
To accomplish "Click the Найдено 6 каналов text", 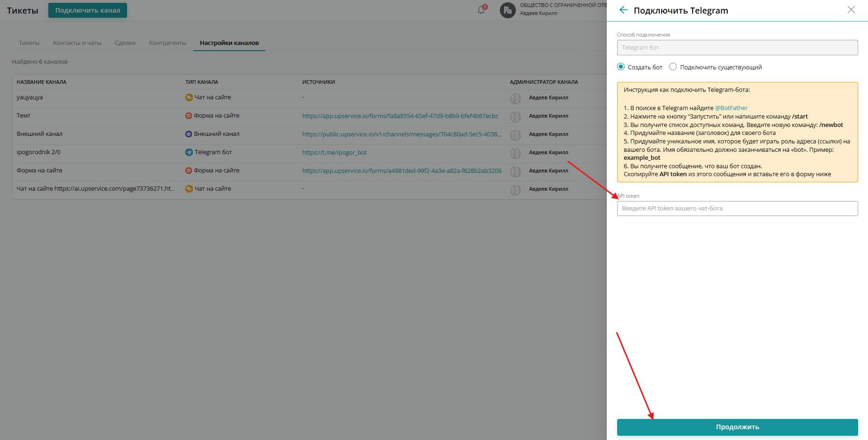I will coord(40,62).
